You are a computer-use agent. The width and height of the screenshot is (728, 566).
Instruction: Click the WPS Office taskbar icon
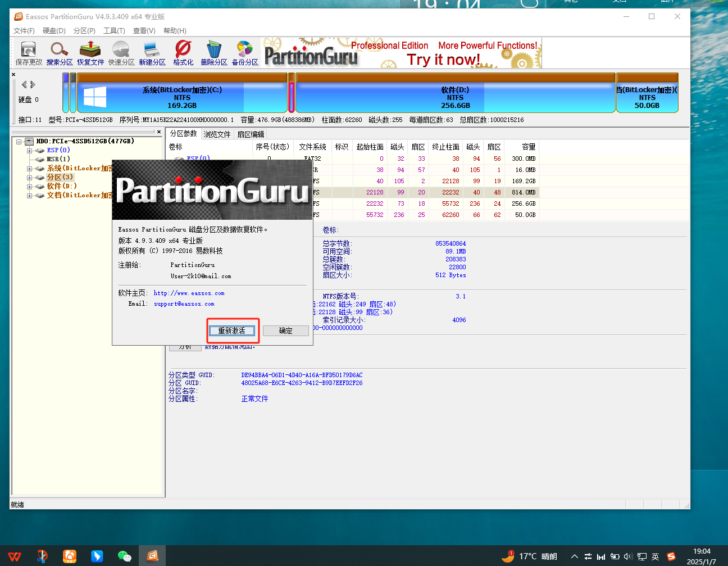[x=15, y=556]
